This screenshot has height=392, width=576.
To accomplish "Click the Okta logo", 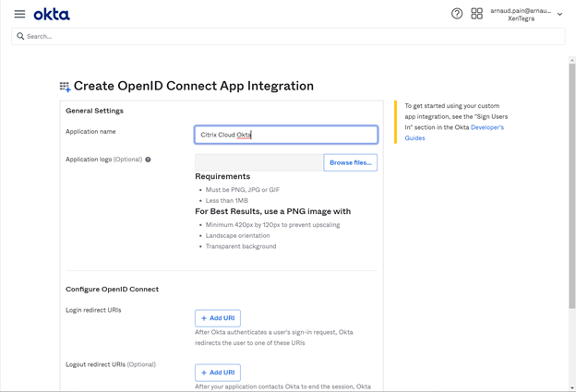I will pyautogui.click(x=52, y=14).
